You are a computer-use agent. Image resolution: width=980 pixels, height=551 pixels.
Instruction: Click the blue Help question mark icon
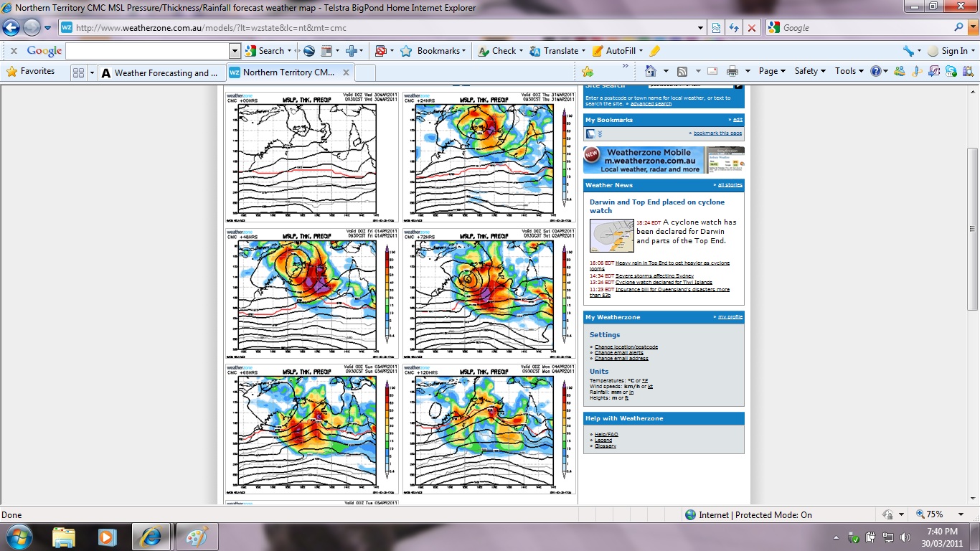tap(875, 71)
